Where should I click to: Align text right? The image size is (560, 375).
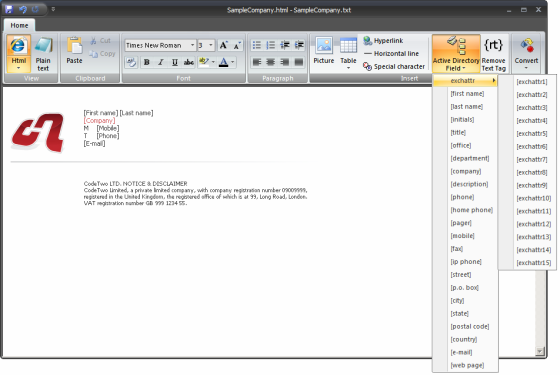point(285,62)
